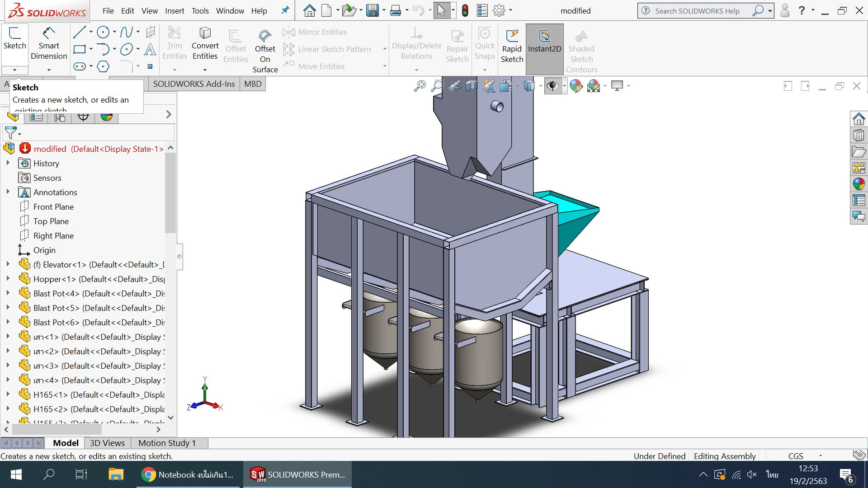Click the feature tree vertical scrollbar
This screenshot has width=868, height=488.
pos(170,193)
